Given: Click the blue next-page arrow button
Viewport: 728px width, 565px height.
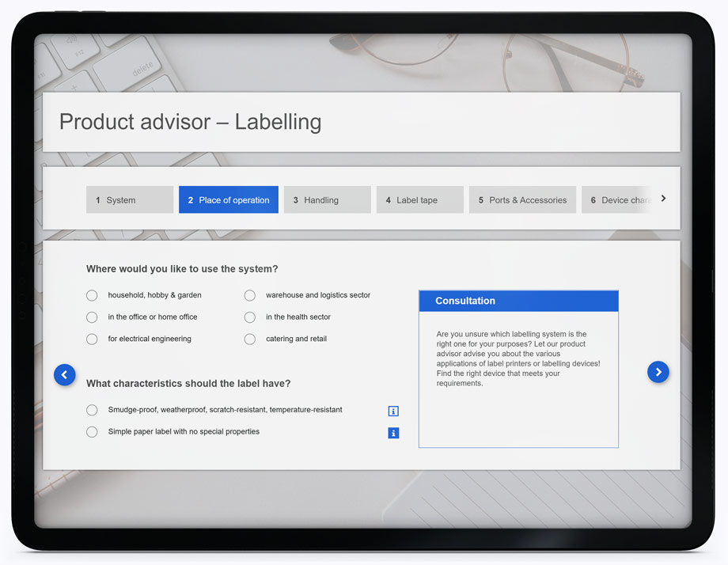Looking at the screenshot, I should pyautogui.click(x=658, y=372).
